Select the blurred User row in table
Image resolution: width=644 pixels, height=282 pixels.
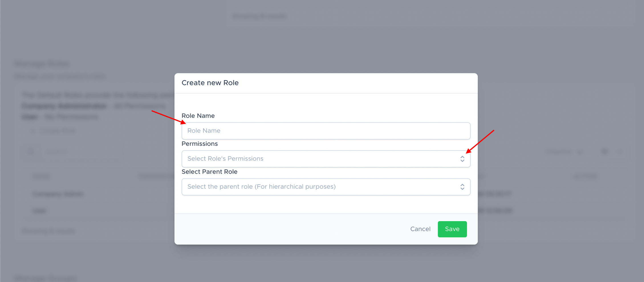(x=39, y=211)
